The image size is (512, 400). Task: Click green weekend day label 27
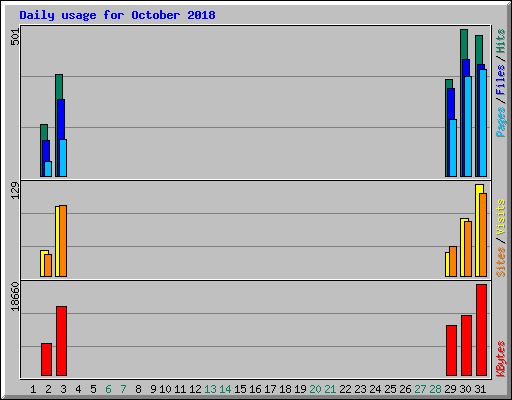[420, 389]
